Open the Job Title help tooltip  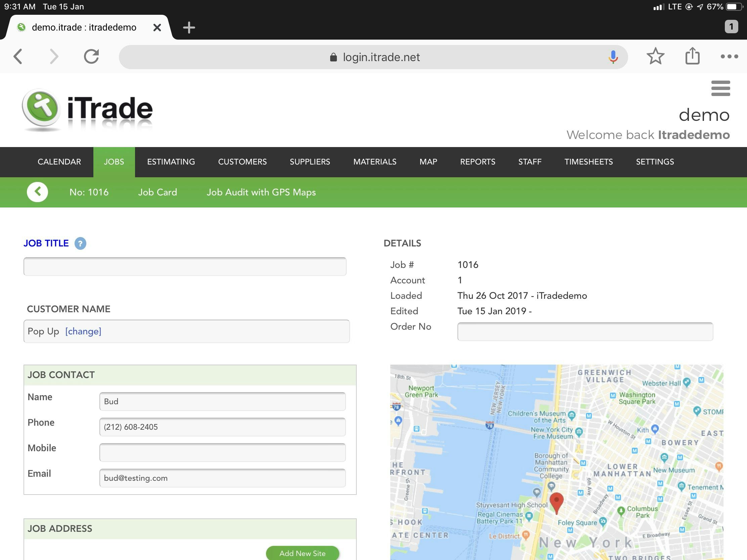pos(80,243)
